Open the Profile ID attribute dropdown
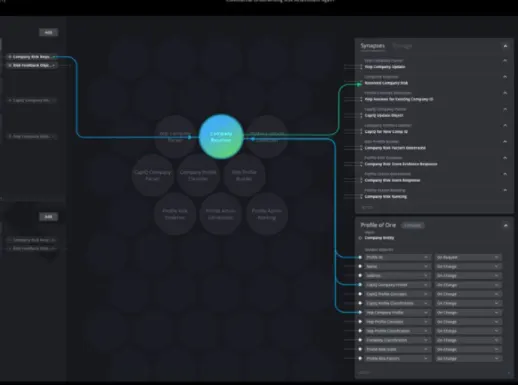 pos(397,257)
